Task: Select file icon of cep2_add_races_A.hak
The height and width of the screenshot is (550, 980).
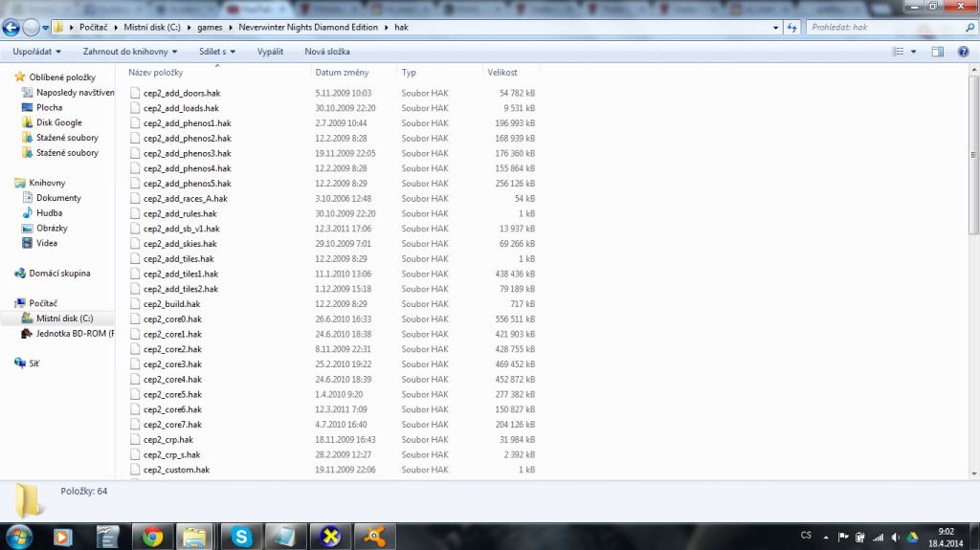Action: (x=135, y=198)
